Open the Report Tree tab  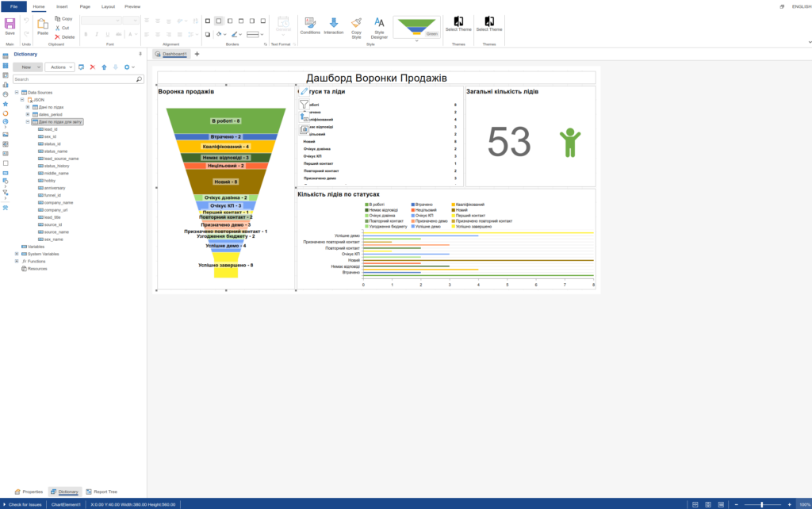(101, 492)
